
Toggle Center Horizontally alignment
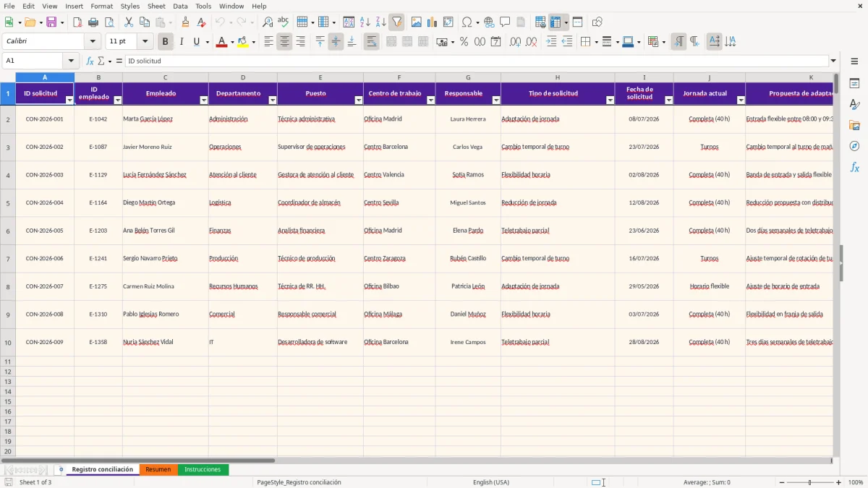pos(284,42)
